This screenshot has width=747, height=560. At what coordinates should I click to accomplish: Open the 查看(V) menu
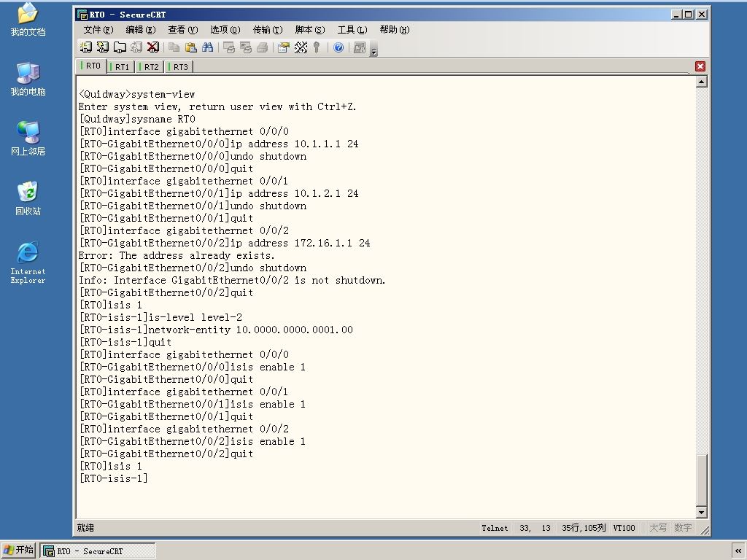coord(183,29)
